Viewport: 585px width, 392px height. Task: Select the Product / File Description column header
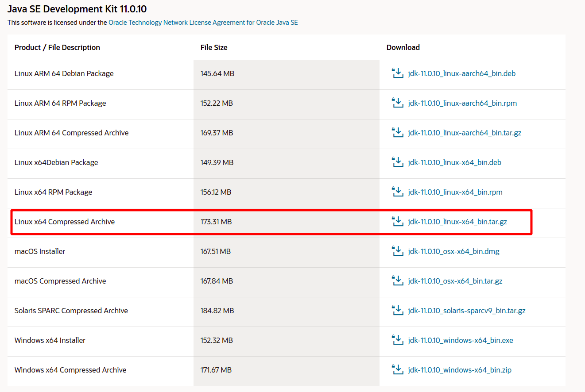click(x=57, y=47)
